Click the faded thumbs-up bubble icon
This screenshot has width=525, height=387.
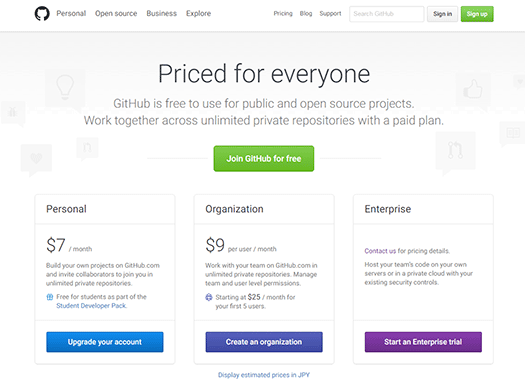tap(473, 90)
